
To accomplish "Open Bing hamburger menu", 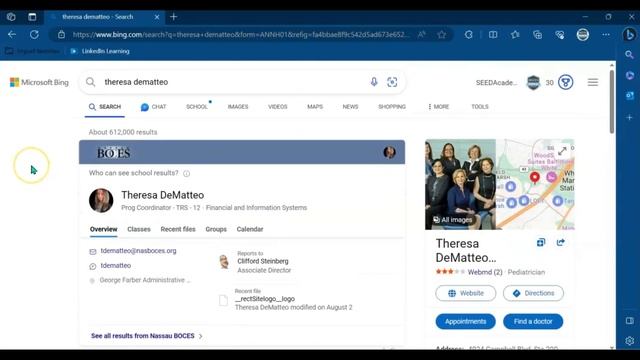I will point(593,82).
